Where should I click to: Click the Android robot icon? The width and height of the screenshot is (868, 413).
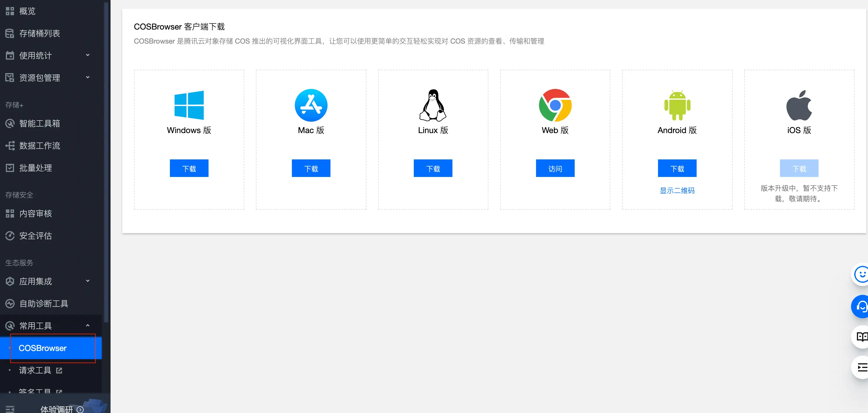677,105
